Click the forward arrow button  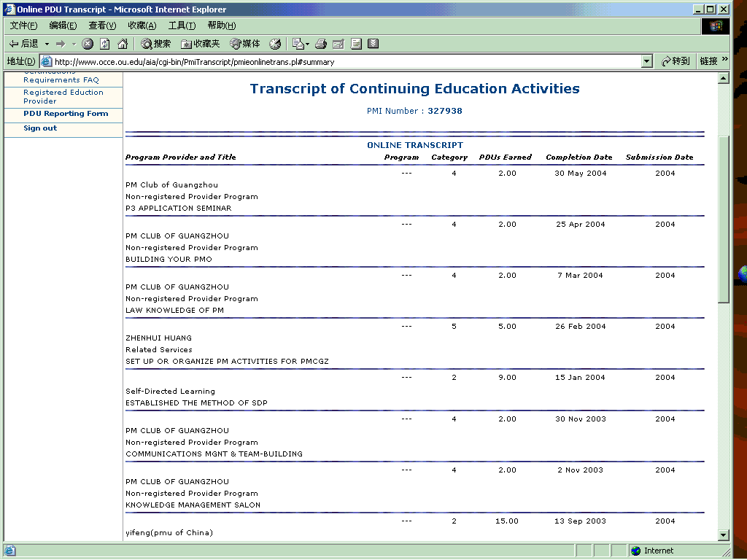[61, 44]
